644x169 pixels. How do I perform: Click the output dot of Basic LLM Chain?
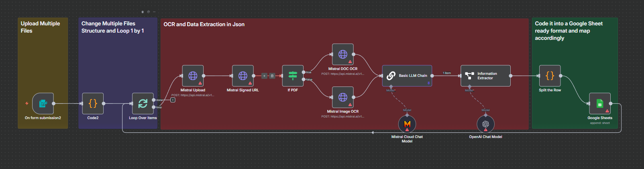(x=432, y=76)
